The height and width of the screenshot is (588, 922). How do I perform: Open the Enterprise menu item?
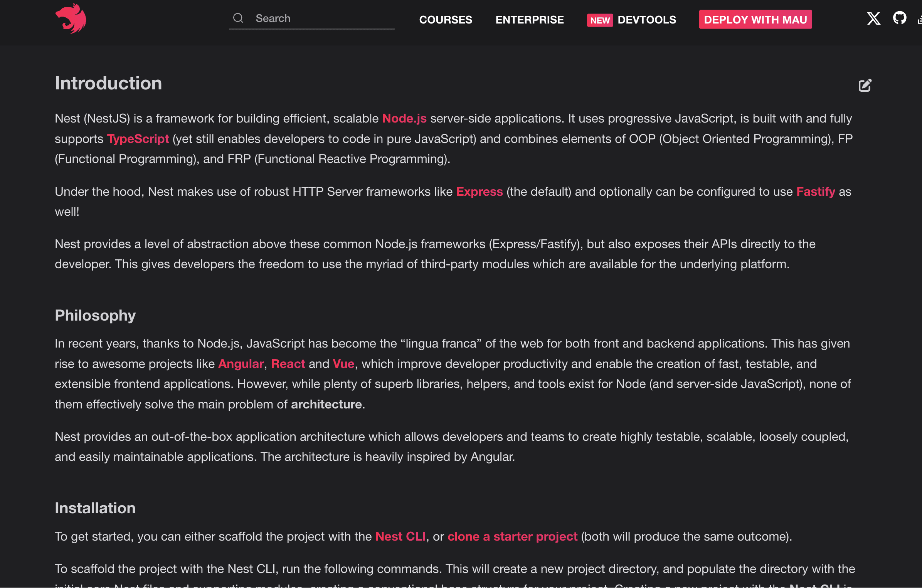click(x=530, y=20)
